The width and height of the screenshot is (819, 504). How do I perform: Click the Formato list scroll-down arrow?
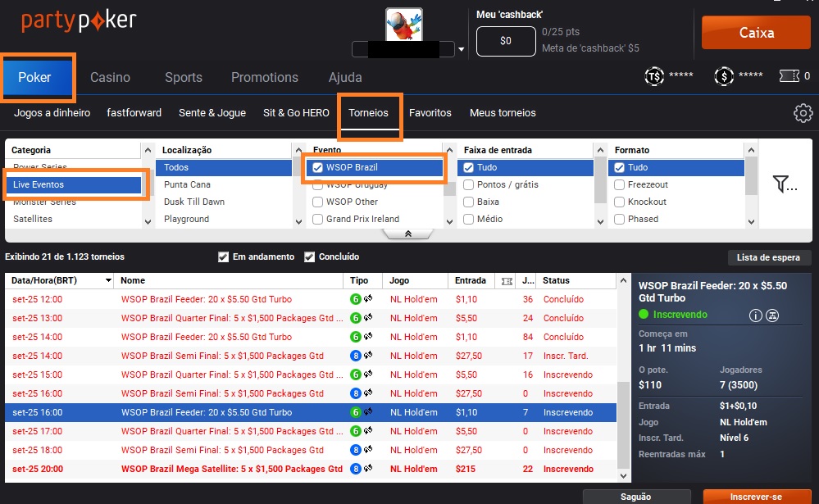pyautogui.click(x=751, y=221)
